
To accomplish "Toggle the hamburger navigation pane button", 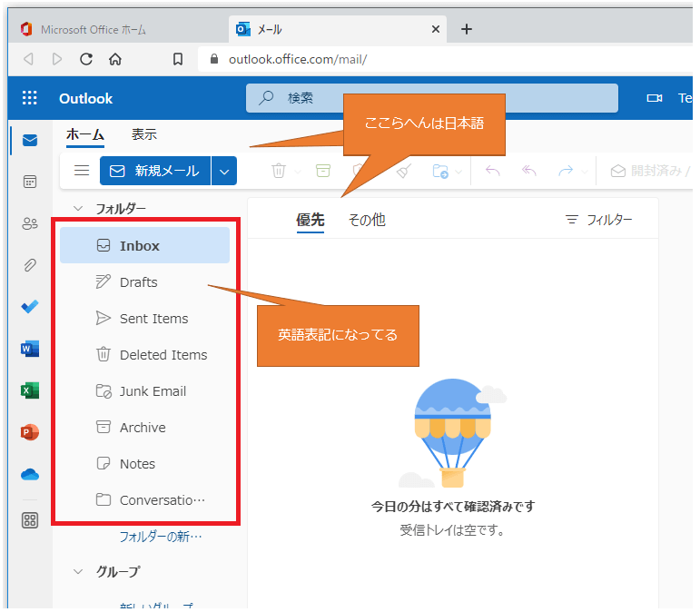I will point(82,171).
